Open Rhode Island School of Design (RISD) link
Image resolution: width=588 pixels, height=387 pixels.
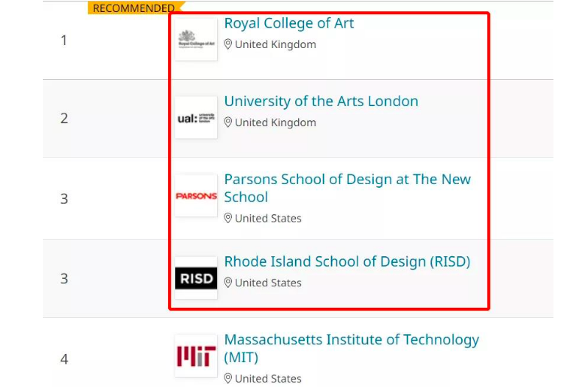(x=347, y=262)
